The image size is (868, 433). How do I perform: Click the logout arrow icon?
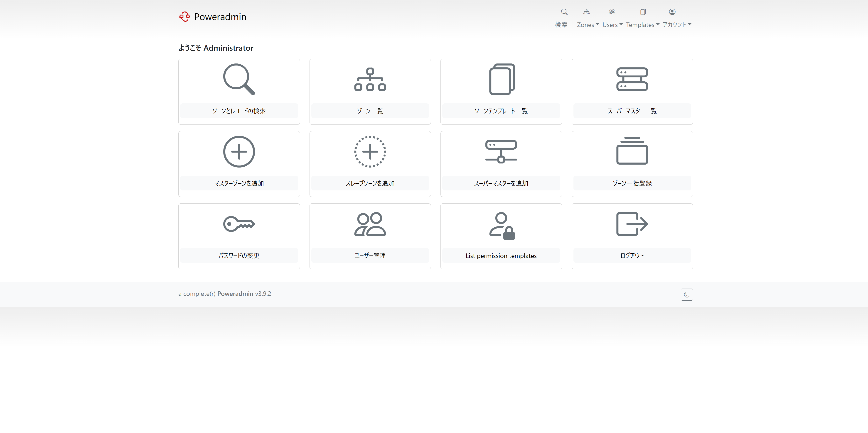point(632,224)
